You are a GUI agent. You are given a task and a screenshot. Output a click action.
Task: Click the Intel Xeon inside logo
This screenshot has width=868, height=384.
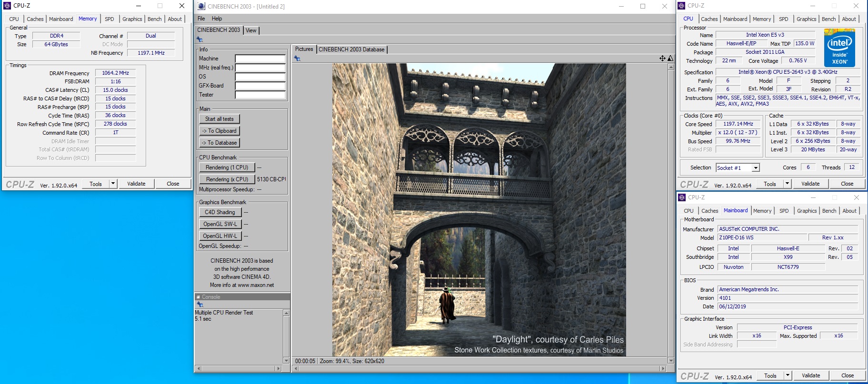(x=839, y=48)
